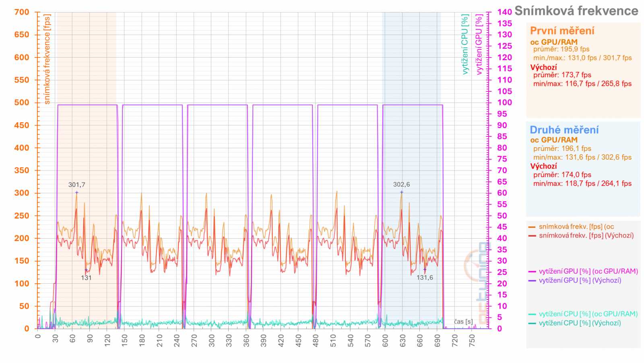
Task: Click the peak data label "302,6"
Action: 401,185
